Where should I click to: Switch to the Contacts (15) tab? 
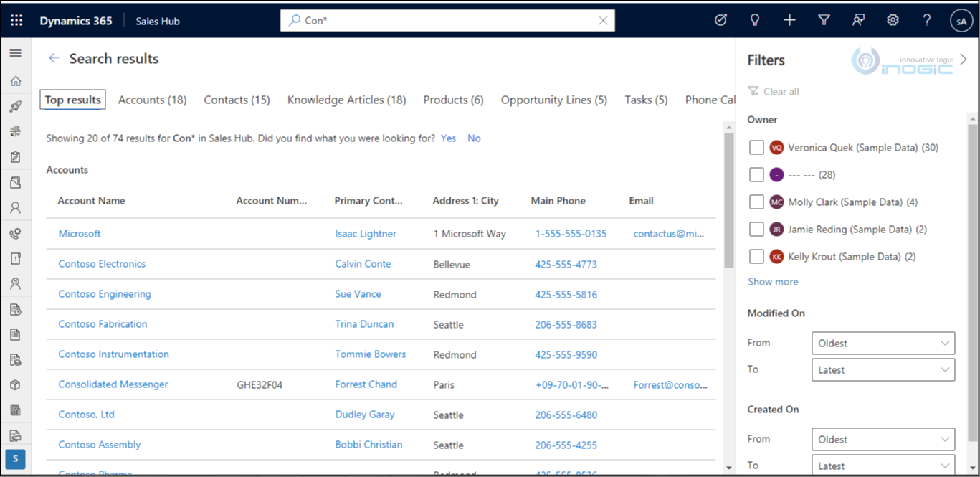[237, 100]
